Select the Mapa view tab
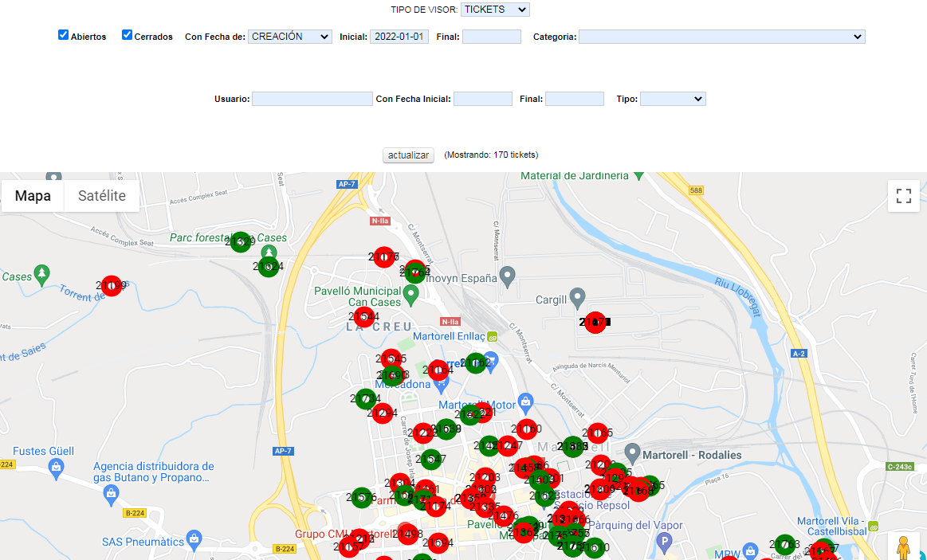 click(33, 196)
